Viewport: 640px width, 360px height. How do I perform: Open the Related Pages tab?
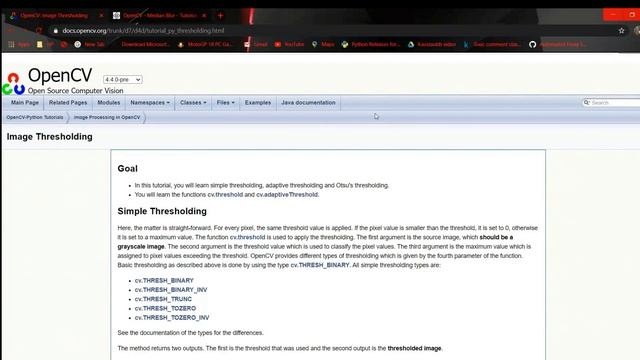click(68, 102)
